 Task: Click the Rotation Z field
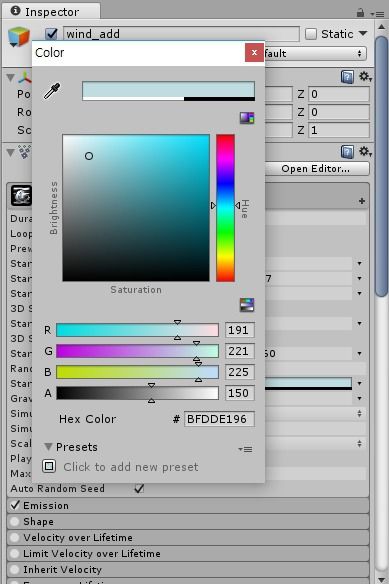(338, 112)
